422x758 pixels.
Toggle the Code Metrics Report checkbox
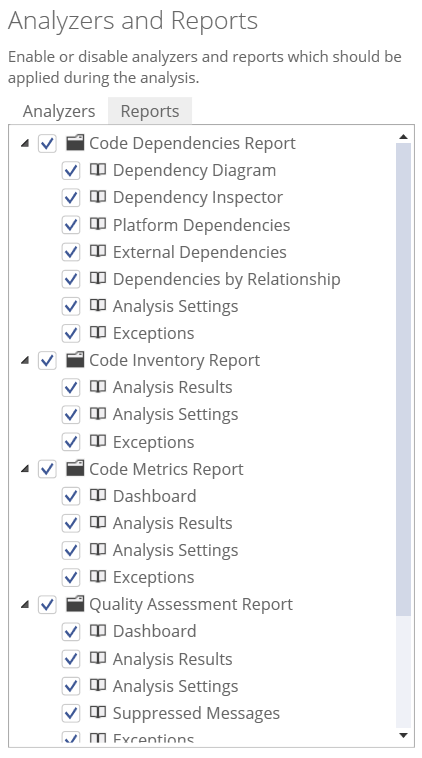(x=47, y=469)
